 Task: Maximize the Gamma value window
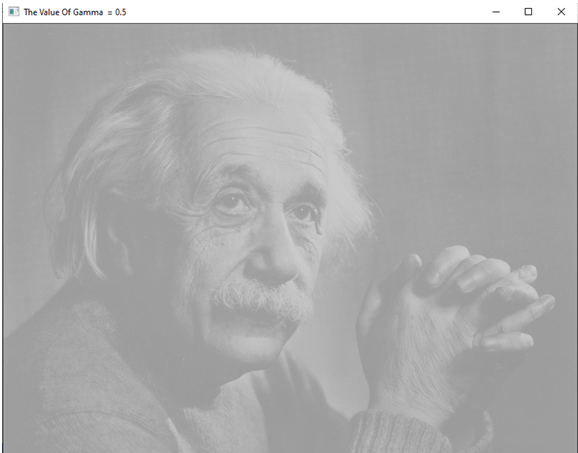[x=528, y=12]
